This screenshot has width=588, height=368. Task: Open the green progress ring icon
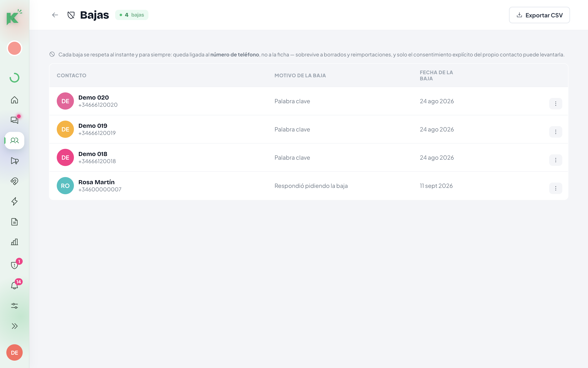pos(14,78)
